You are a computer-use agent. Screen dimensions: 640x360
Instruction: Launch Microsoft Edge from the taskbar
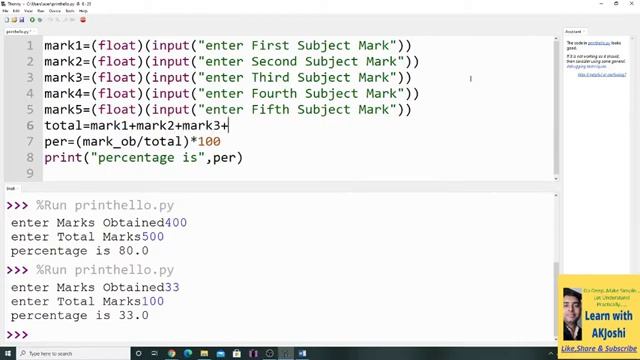(x=188, y=353)
